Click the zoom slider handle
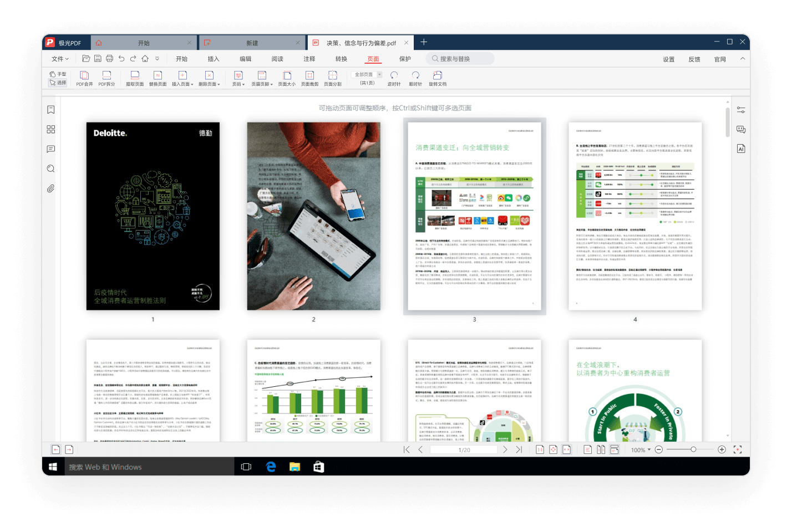Image resolution: width=792 pixels, height=532 pixels. pos(693,449)
